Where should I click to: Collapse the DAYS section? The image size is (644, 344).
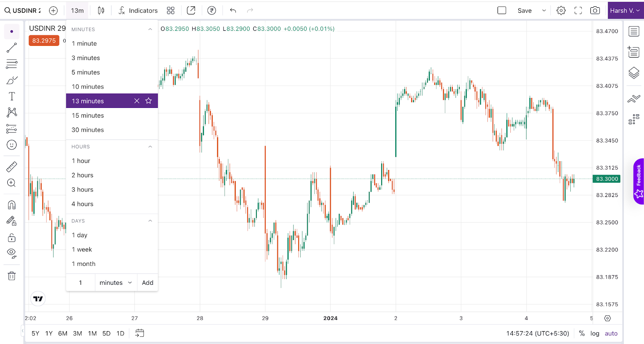click(x=150, y=221)
